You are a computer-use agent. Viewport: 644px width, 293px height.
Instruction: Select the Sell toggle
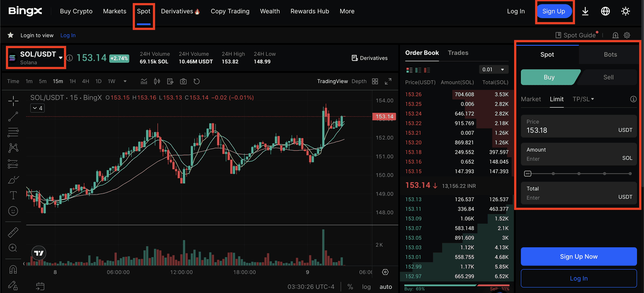pyautogui.click(x=608, y=77)
